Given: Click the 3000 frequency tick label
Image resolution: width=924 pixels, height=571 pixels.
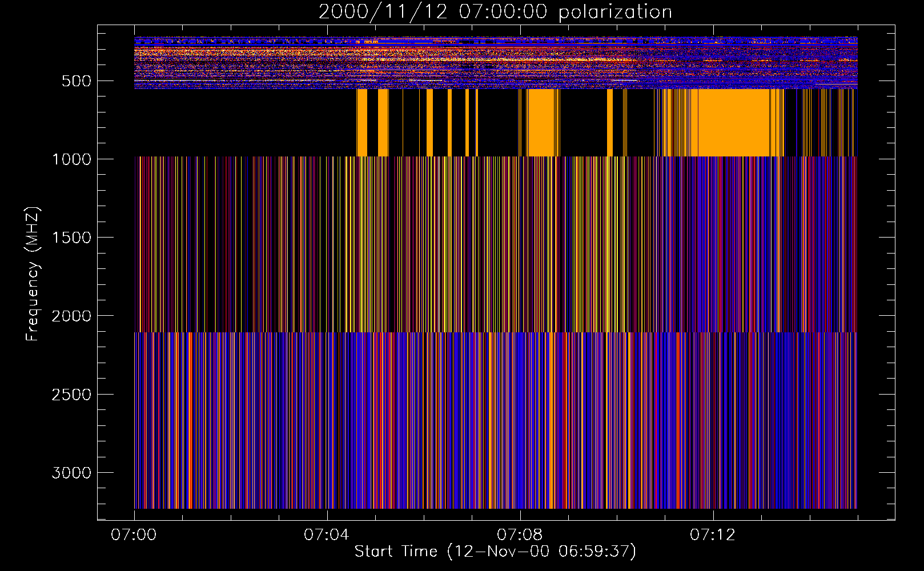Looking at the screenshot, I should tap(71, 473).
